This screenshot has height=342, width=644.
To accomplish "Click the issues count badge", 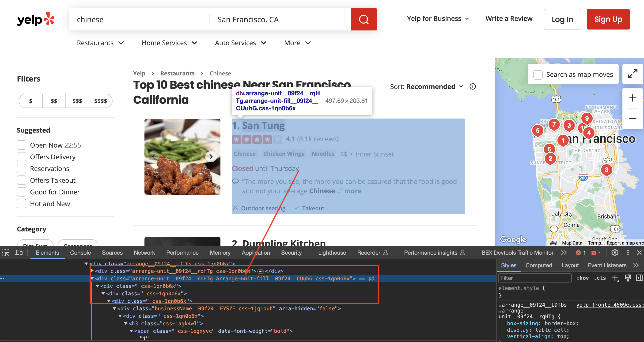I will point(596,253).
